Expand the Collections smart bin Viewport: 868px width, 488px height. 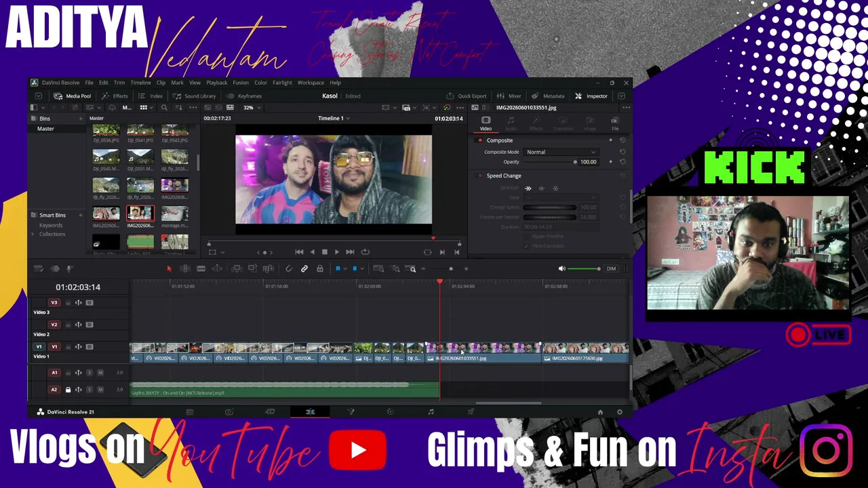33,235
